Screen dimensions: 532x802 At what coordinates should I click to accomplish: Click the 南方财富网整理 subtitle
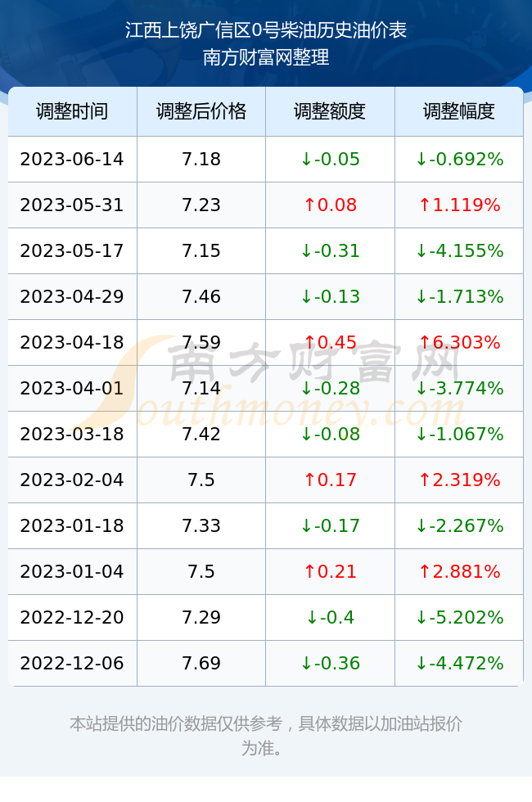tap(266, 57)
